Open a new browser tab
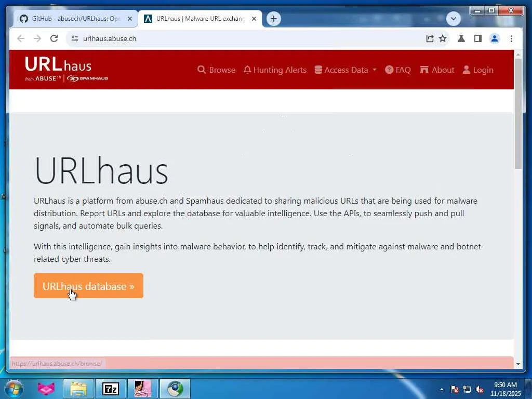 pos(274,19)
